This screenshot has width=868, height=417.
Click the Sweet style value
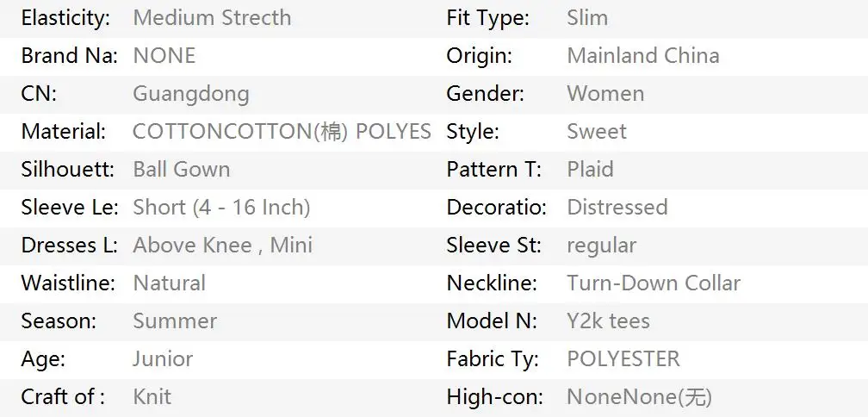point(597,131)
